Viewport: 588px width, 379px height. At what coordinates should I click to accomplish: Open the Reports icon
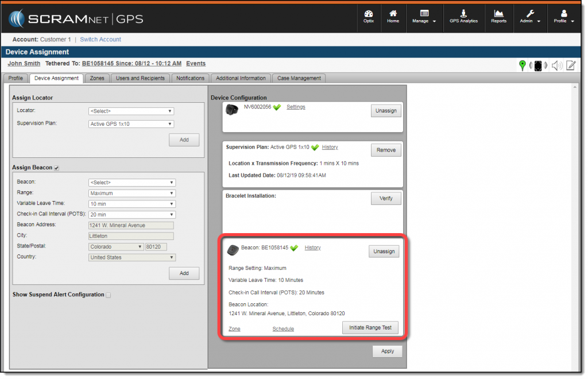tap(498, 17)
